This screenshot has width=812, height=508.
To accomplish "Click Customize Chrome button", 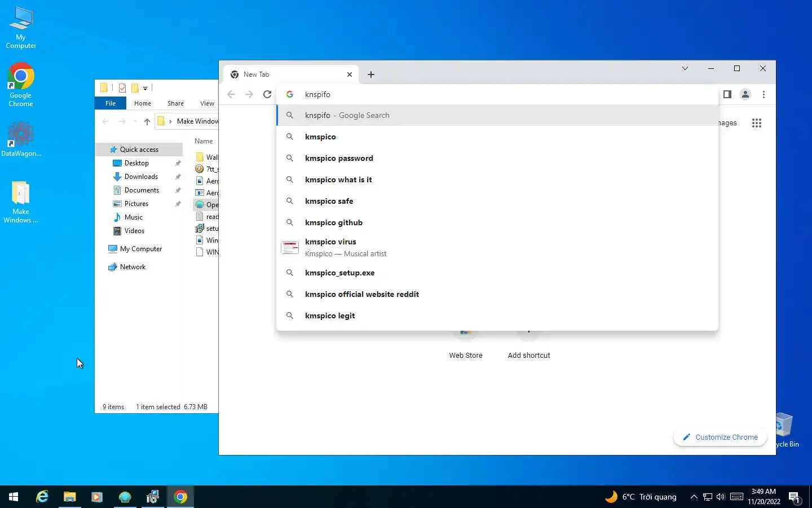I will click(720, 437).
